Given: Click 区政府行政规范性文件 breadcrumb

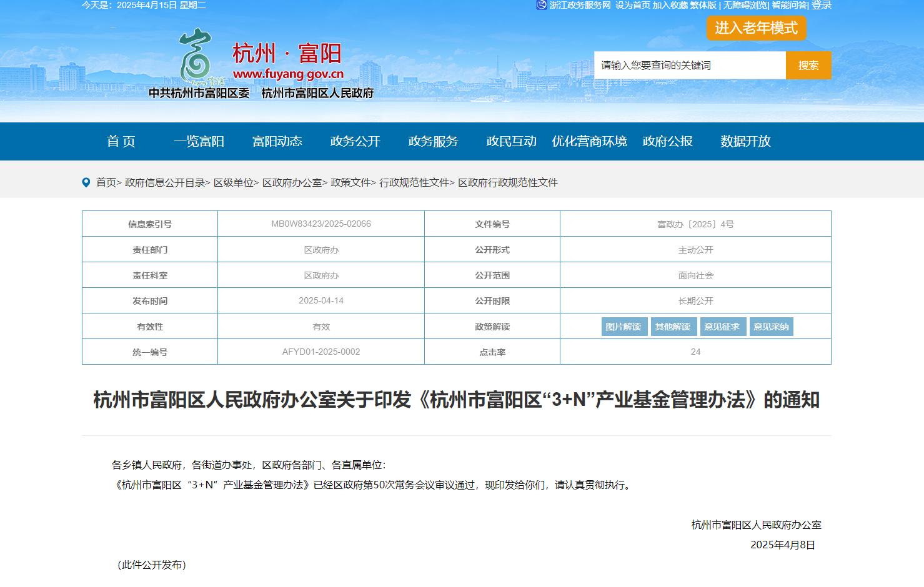Looking at the screenshot, I should click(508, 182).
